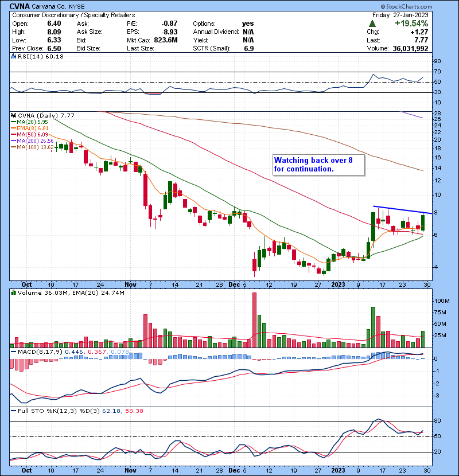Click the P/E value -0.87
459x476 pixels.
(169, 24)
